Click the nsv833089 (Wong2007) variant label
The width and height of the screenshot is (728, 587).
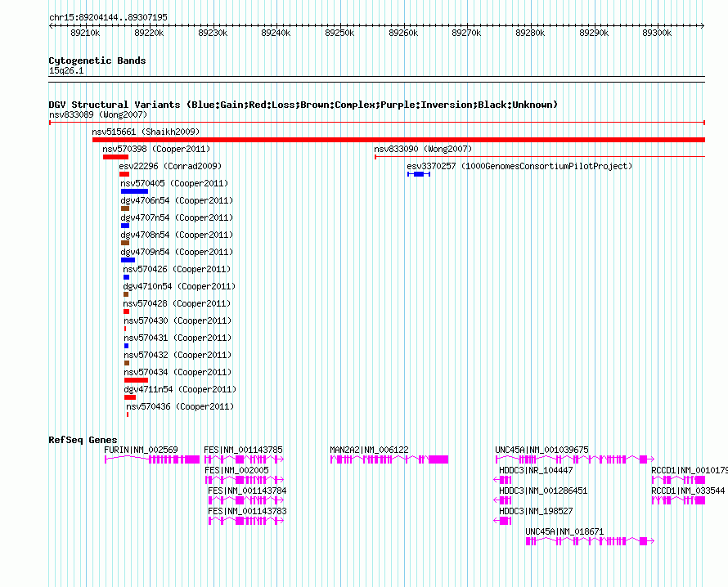point(98,114)
